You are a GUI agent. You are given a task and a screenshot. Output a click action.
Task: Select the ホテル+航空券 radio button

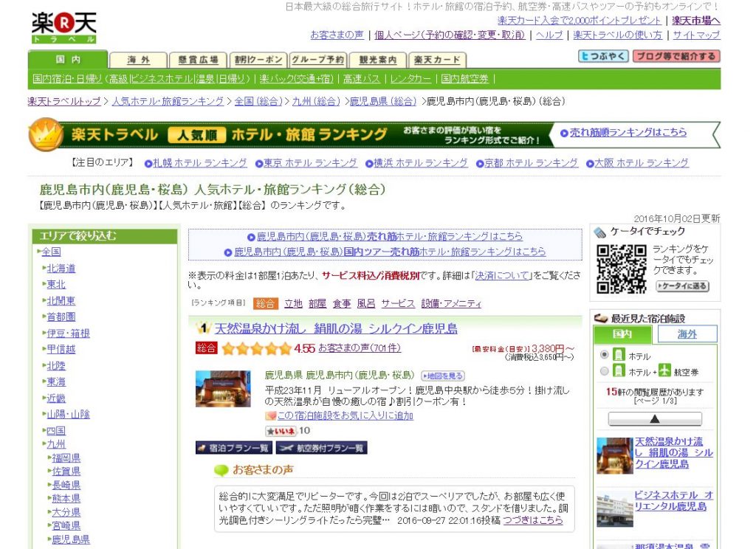click(604, 371)
